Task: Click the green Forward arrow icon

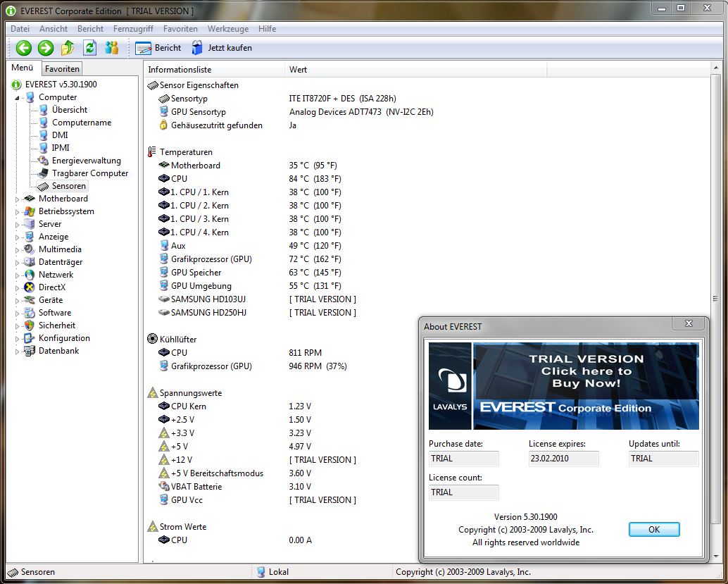Action: coord(46,47)
